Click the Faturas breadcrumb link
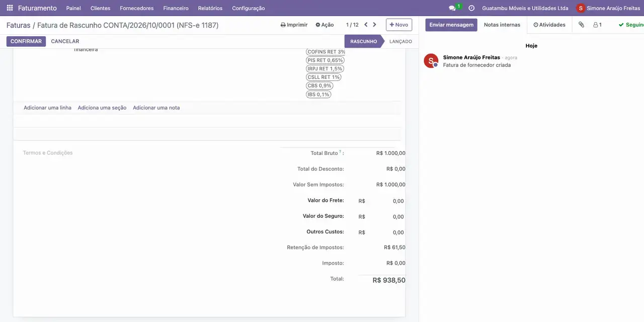 pos(19,25)
